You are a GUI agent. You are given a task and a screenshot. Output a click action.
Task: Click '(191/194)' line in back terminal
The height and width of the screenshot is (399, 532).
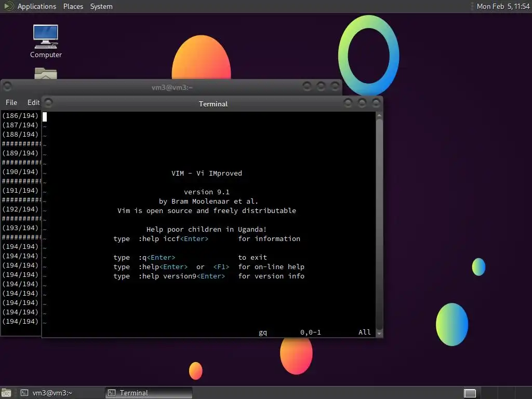coord(20,191)
